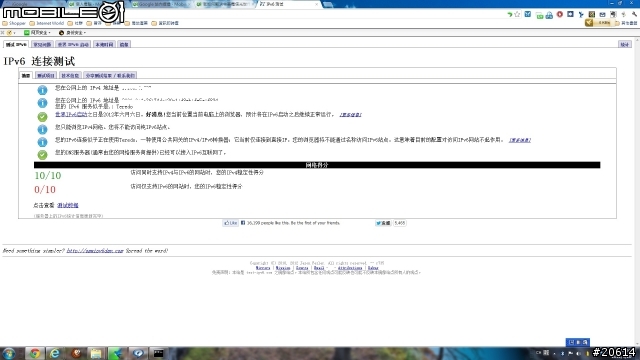Select the '本地时间' page tab
This screenshot has height=360, width=640.
click(104, 44)
